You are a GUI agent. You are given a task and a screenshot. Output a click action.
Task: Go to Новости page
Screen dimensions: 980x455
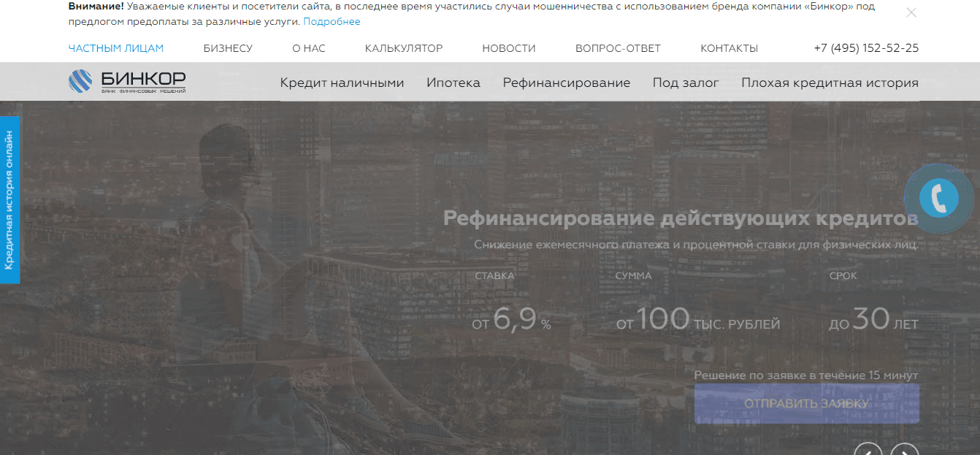(508, 48)
